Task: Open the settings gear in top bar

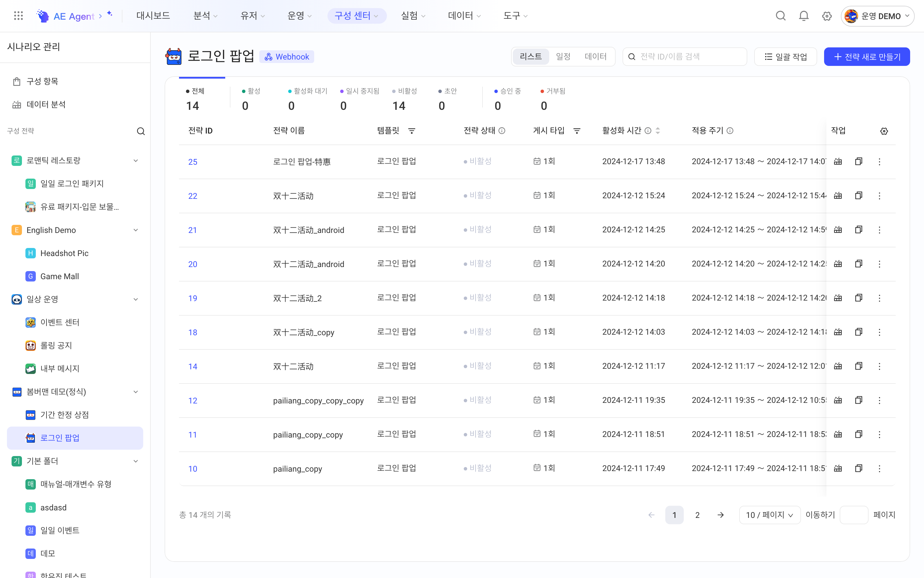Action: pyautogui.click(x=827, y=16)
